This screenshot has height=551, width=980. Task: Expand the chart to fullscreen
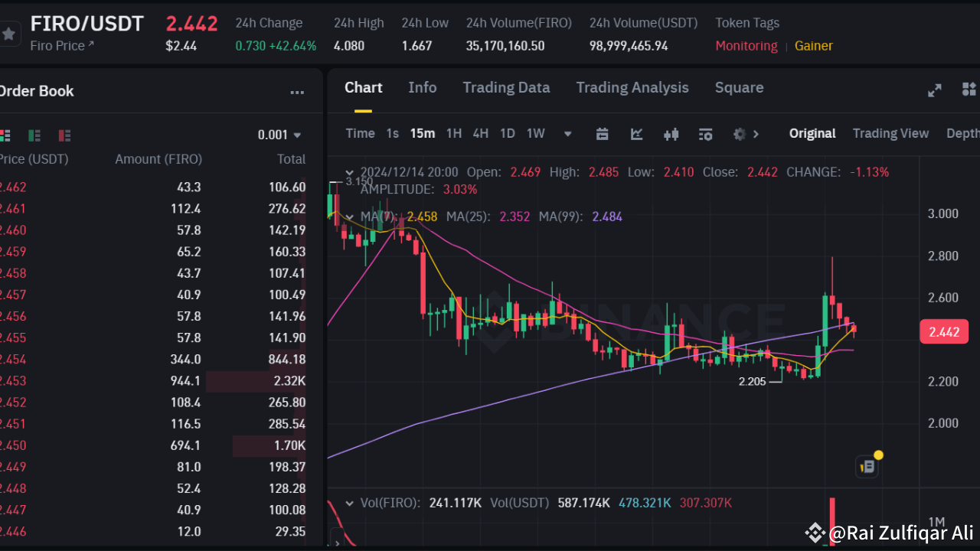pos(935,90)
